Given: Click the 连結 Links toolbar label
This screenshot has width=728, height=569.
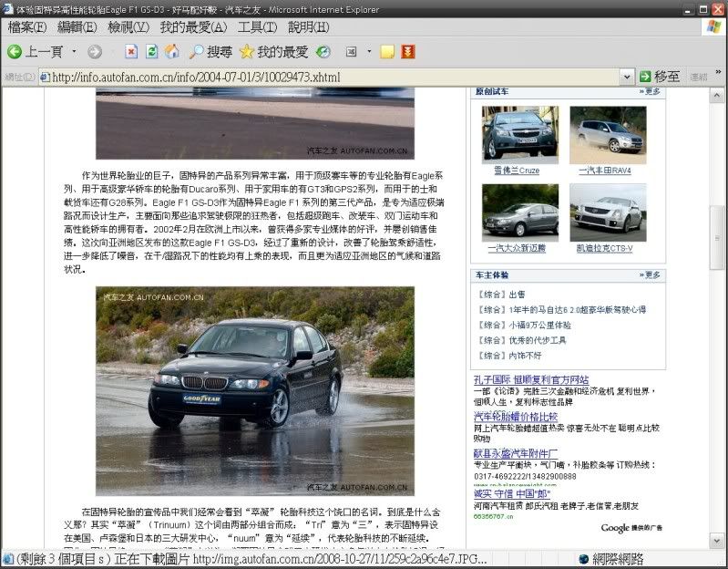Looking at the screenshot, I should [698, 77].
